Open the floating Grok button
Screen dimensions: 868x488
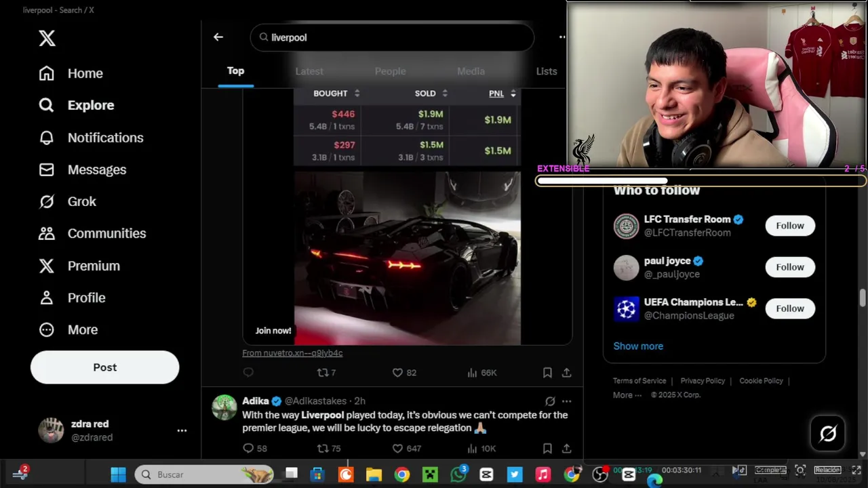click(828, 433)
